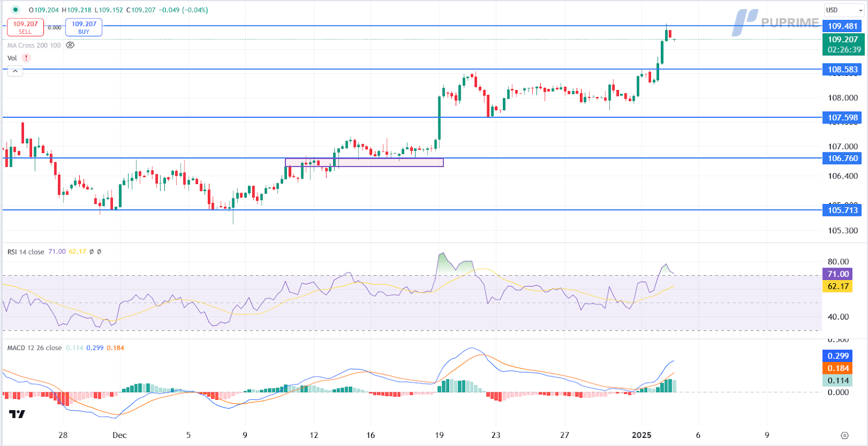The width and height of the screenshot is (868, 446).
Task: Open chart settings gear at bottom-right
Action: click(x=845, y=435)
